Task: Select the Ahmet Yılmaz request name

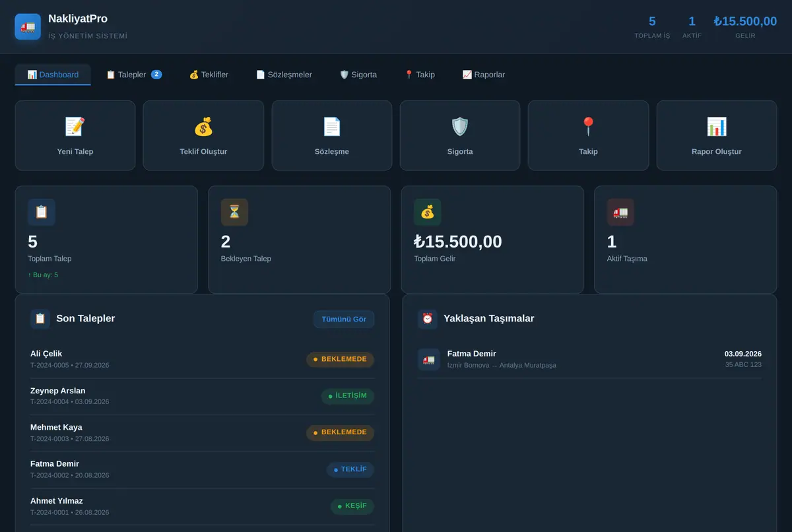Action: click(x=57, y=501)
